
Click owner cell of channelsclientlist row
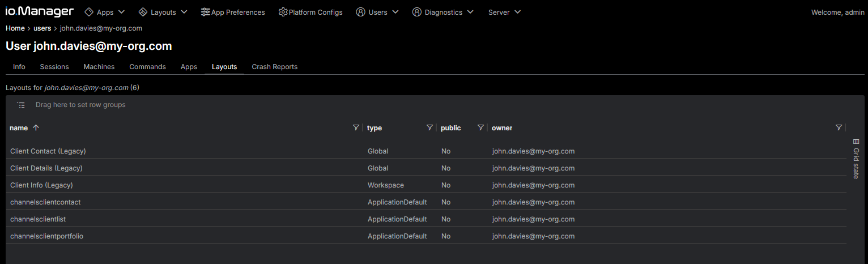pos(533,219)
